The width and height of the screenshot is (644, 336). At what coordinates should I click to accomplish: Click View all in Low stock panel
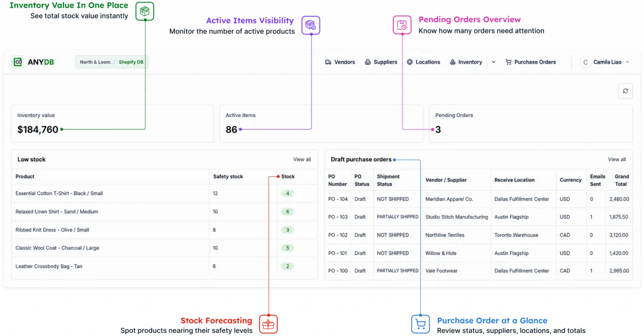302,159
